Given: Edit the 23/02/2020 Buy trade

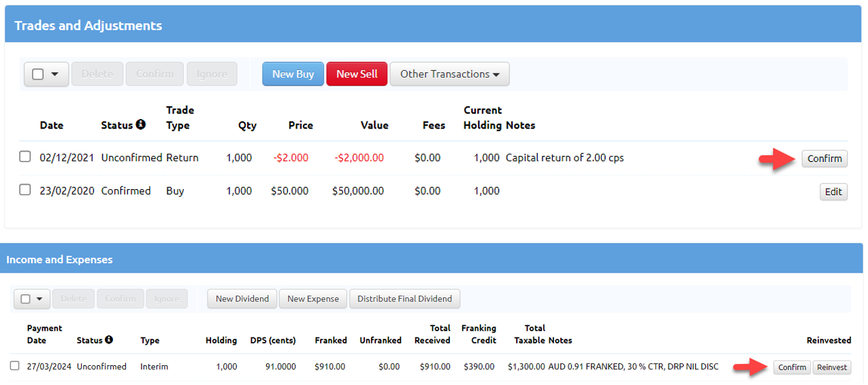Looking at the screenshot, I should click(833, 192).
